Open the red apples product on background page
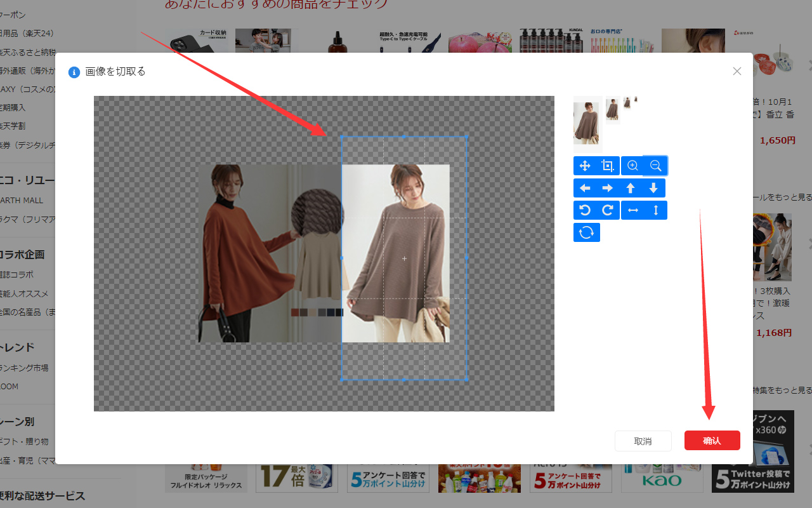This screenshot has width=812, height=508. (480, 41)
